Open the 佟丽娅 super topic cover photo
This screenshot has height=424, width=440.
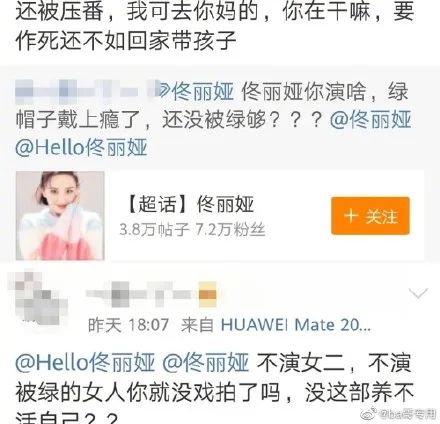point(60,216)
